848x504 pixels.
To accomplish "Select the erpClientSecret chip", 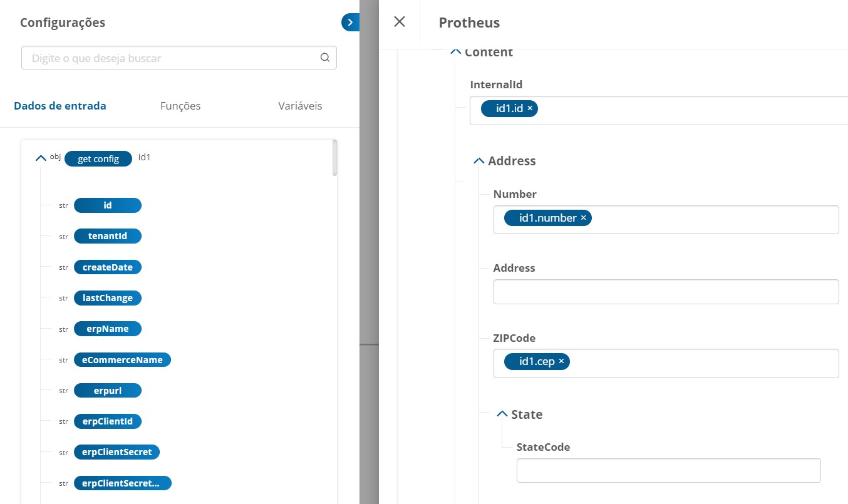I will (116, 452).
